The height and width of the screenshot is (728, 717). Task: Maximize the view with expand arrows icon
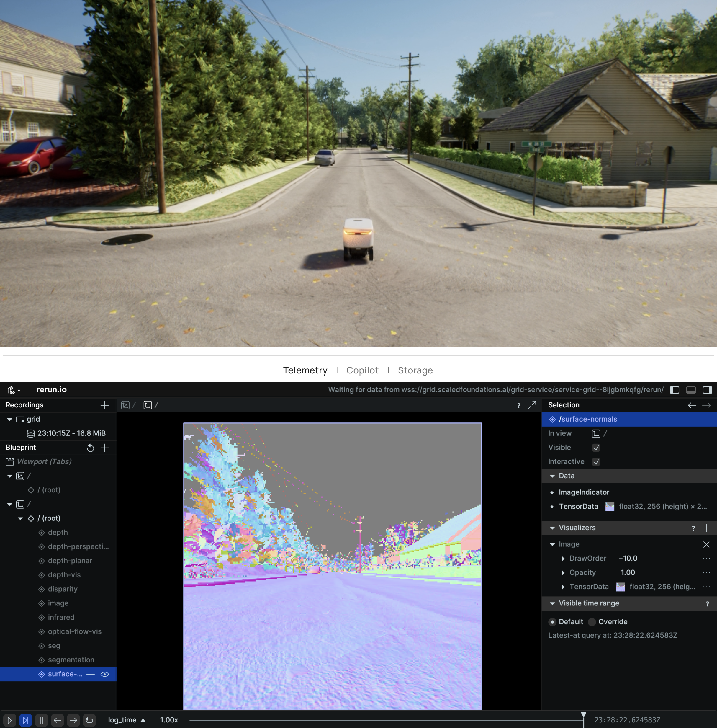(x=531, y=405)
